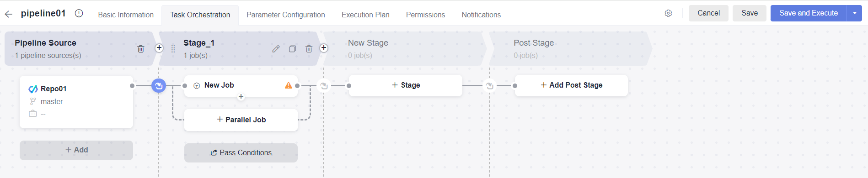Toggle the blue stage entry trigger icon
The image size is (868, 178).
click(x=159, y=85)
